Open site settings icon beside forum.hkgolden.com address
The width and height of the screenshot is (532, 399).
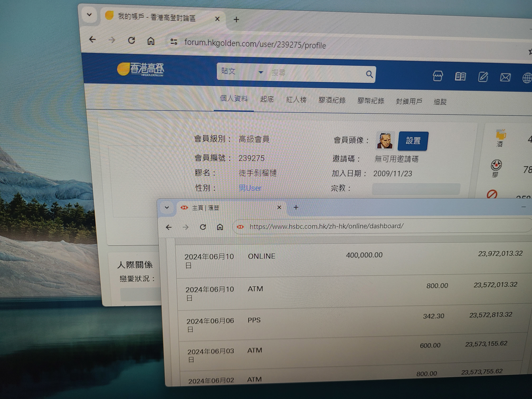click(174, 42)
